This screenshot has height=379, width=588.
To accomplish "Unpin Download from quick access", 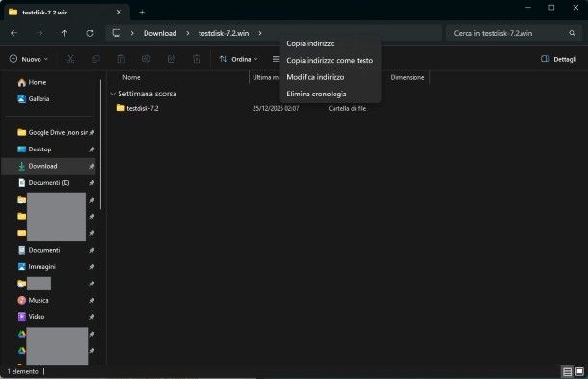I will [x=92, y=166].
